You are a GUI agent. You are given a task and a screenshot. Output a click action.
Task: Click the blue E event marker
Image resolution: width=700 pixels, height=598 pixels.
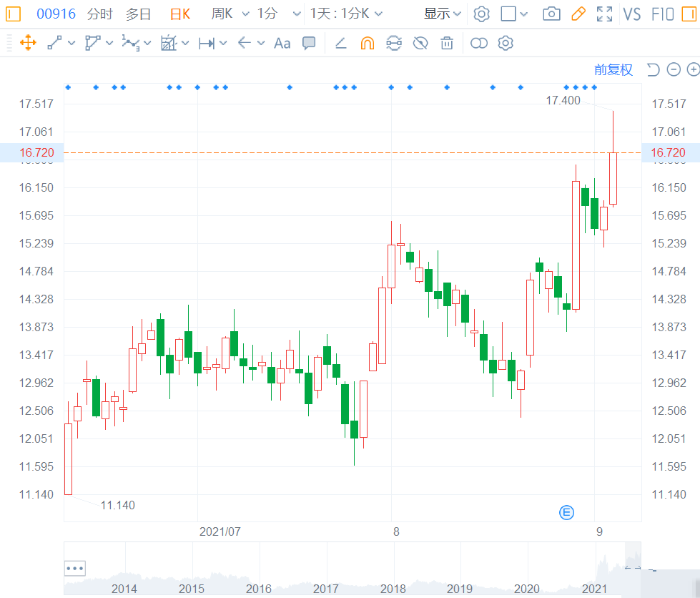(x=566, y=512)
